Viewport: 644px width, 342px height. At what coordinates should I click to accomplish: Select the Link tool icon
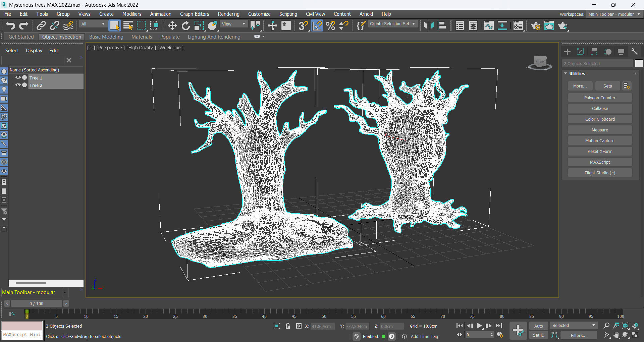[x=41, y=26]
